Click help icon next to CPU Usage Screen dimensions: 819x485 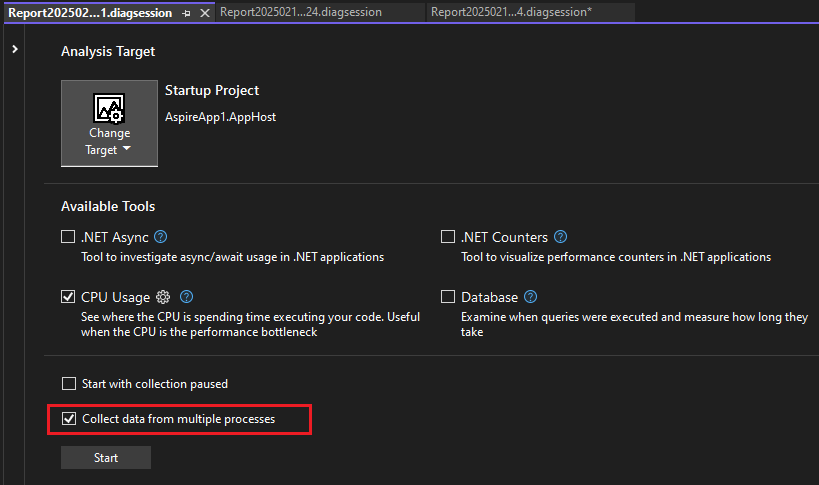[x=186, y=297]
